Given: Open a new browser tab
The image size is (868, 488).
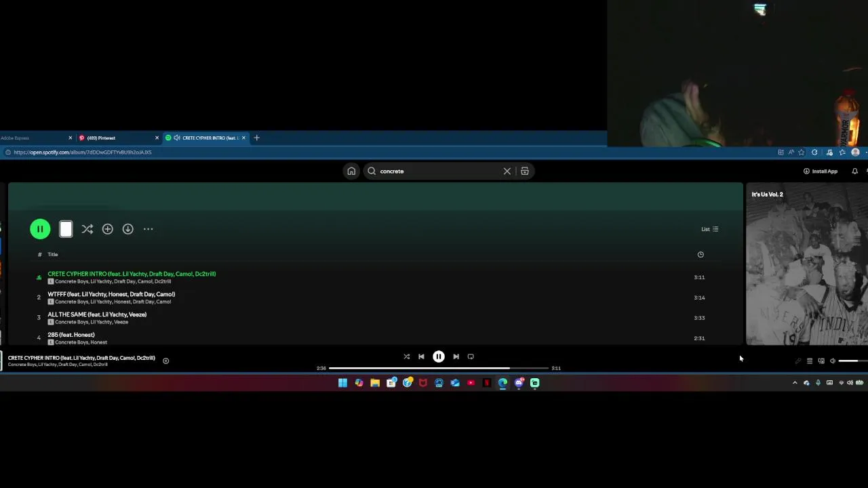Looking at the screenshot, I should pyautogui.click(x=256, y=138).
